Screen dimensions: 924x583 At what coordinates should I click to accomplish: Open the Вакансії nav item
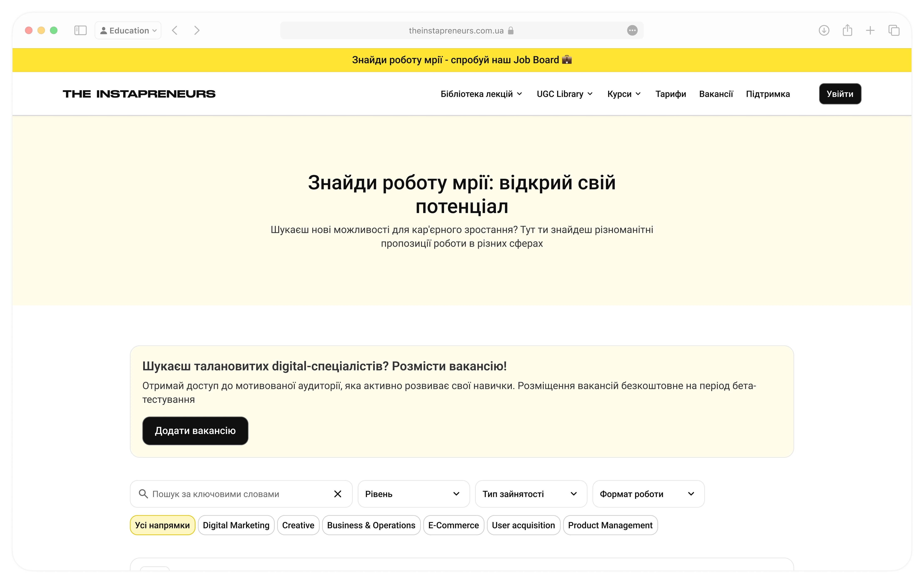click(x=716, y=94)
